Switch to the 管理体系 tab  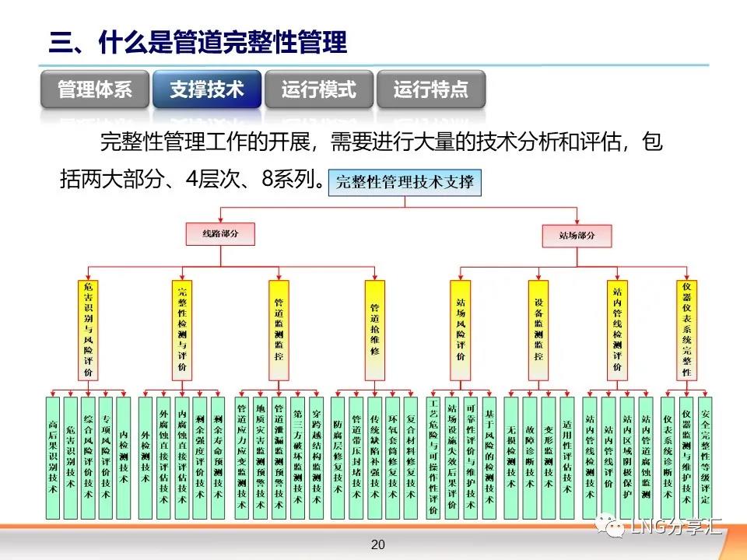pyautogui.click(x=95, y=89)
